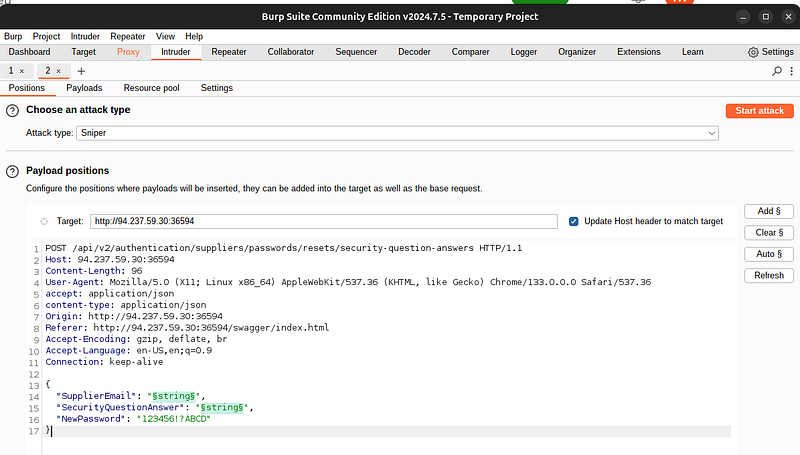
Task: Select the Intruder main tab
Action: [176, 52]
